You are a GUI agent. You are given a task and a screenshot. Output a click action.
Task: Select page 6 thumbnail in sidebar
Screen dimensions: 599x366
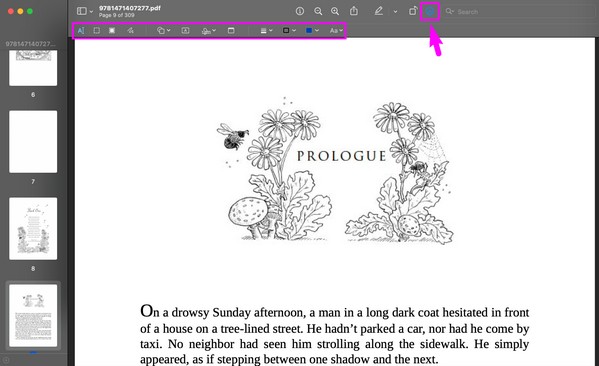coord(33,68)
